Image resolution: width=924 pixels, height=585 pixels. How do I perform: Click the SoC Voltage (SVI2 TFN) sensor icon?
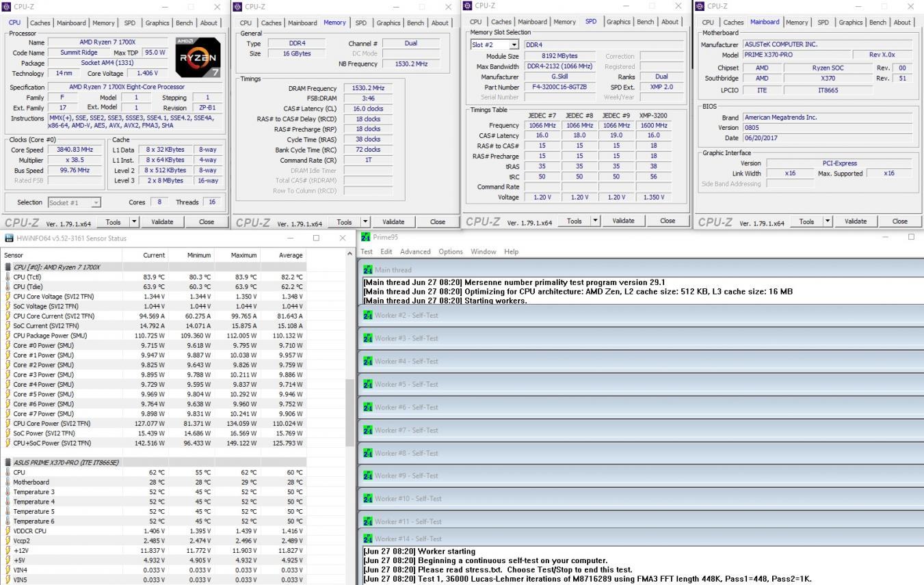[x=8, y=306]
